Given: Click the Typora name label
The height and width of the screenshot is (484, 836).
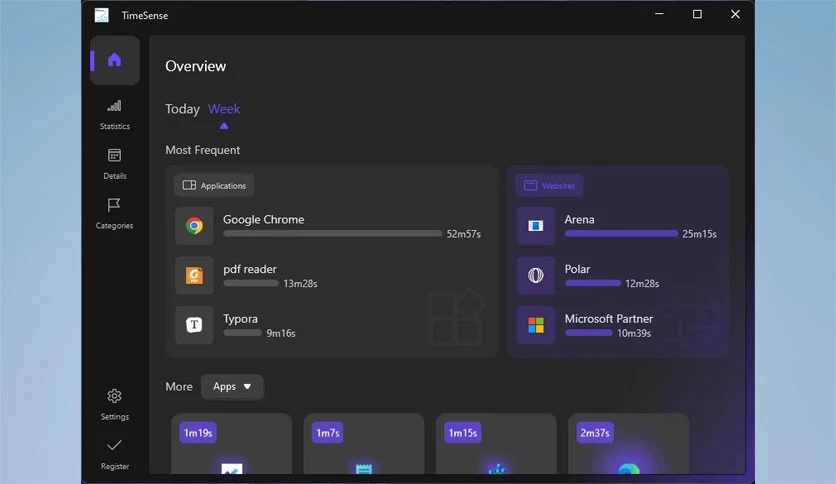Looking at the screenshot, I should [x=240, y=319].
